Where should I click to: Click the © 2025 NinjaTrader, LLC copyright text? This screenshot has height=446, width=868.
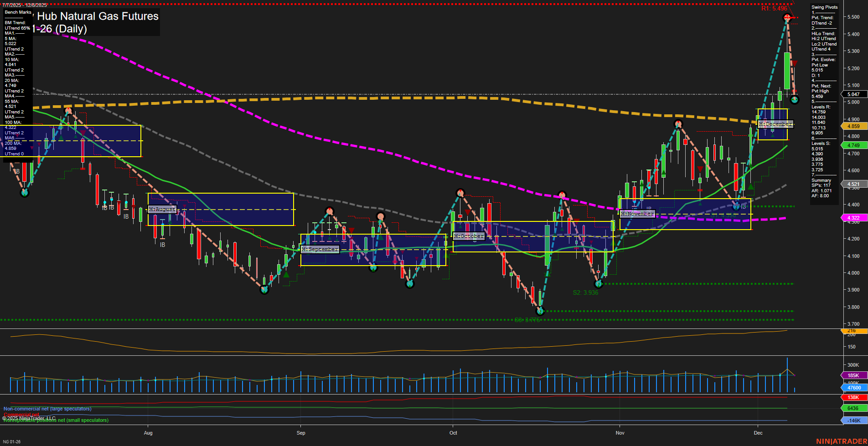[x=28, y=418]
